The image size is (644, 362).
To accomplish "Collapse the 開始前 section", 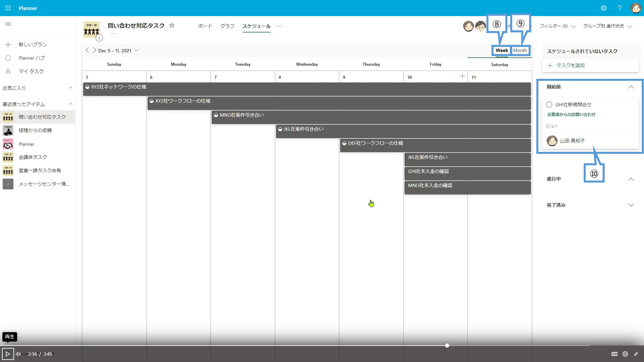I will (631, 87).
